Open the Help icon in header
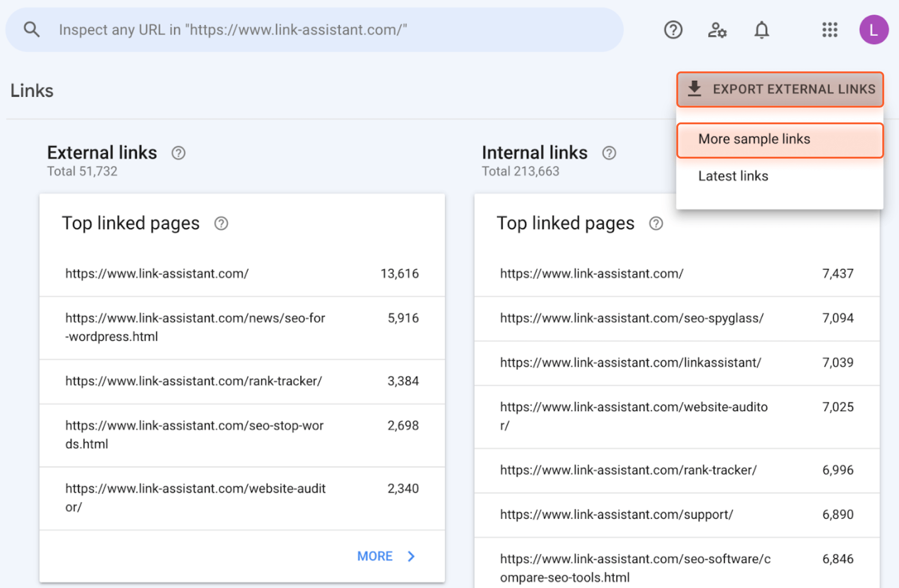899x588 pixels. pyautogui.click(x=673, y=30)
